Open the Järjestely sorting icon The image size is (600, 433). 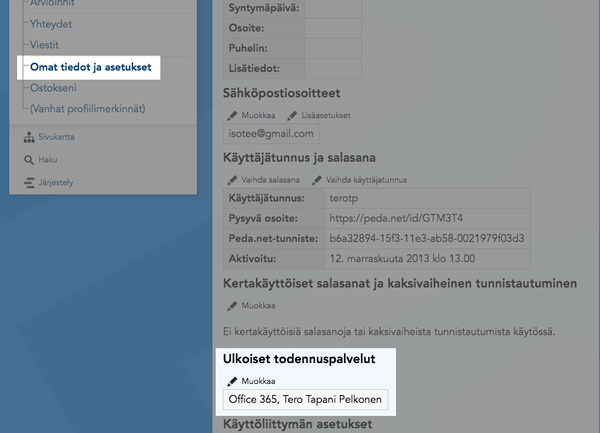[x=28, y=182]
